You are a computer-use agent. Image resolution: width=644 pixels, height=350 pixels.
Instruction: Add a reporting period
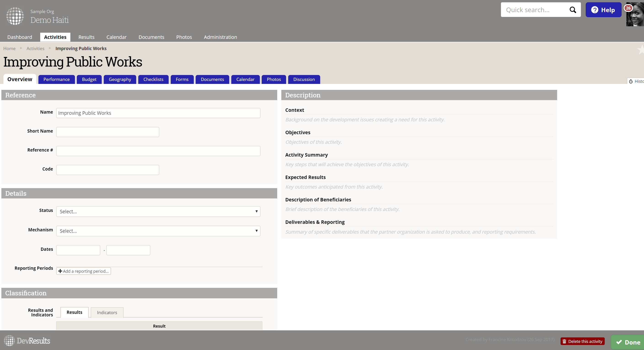pos(83,271)
